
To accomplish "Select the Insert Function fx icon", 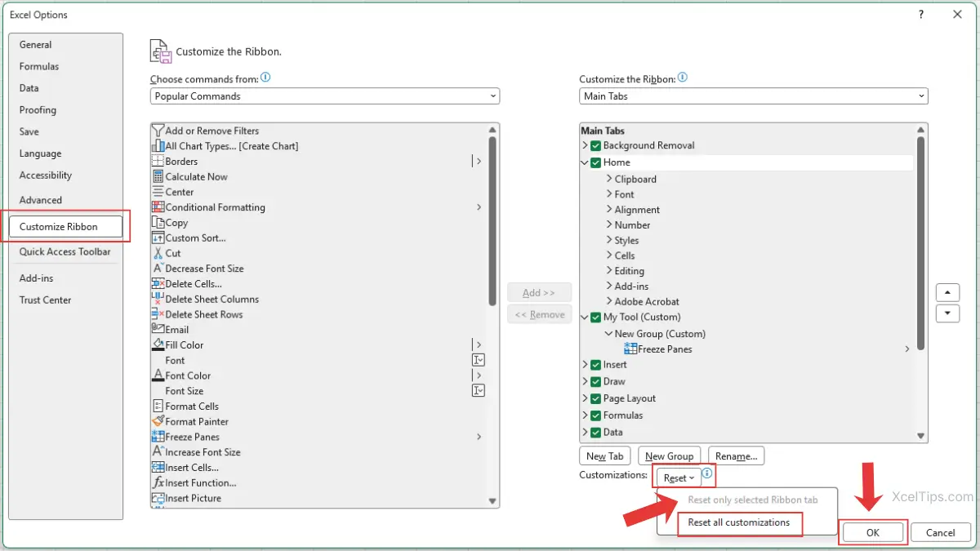I will (x=158, y=483).
